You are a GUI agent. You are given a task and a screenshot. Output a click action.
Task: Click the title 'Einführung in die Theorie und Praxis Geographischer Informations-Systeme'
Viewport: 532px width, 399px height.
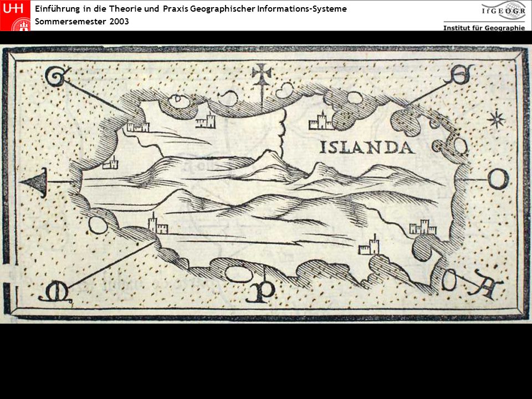(x=191, y=9)
